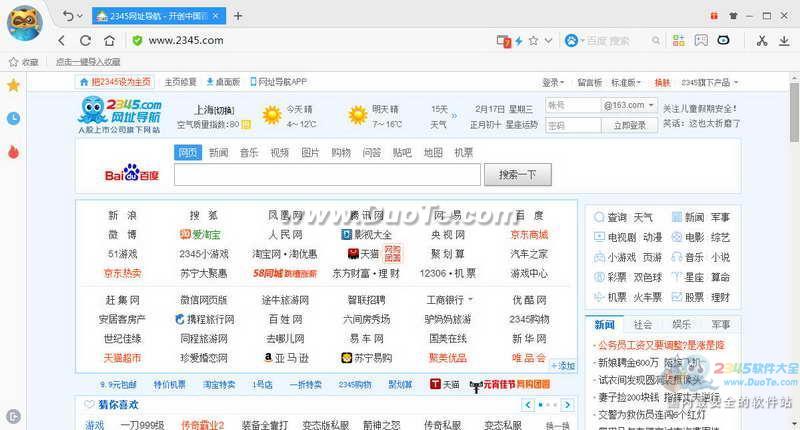This screenshot has width=800, height=430.
Task: Click in the Baidu search input field
Action: point(327,175)
